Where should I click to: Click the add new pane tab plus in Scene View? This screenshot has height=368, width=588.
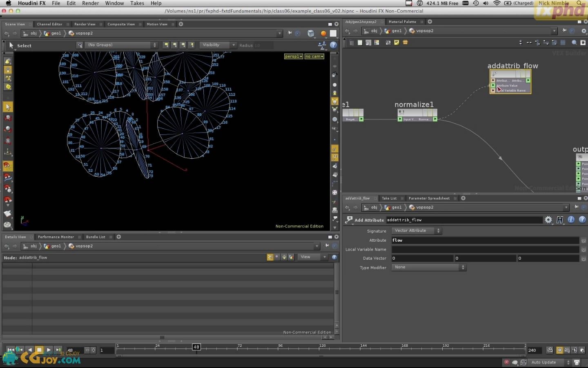pos(181,24)
